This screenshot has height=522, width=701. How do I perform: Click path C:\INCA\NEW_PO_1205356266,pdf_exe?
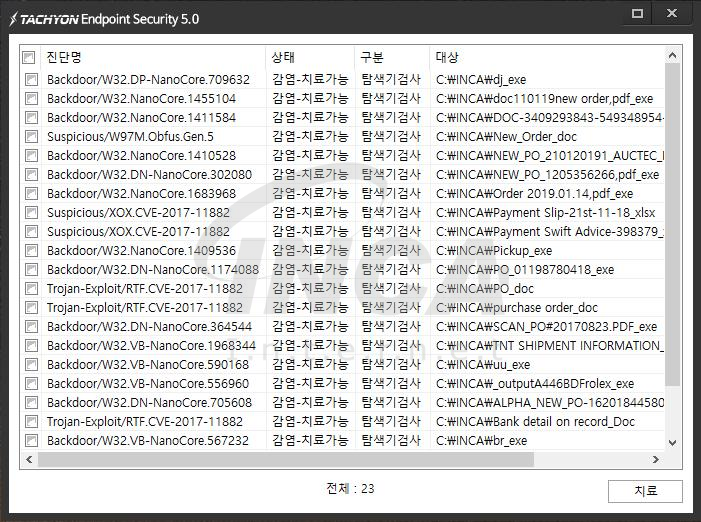(548, 174)
